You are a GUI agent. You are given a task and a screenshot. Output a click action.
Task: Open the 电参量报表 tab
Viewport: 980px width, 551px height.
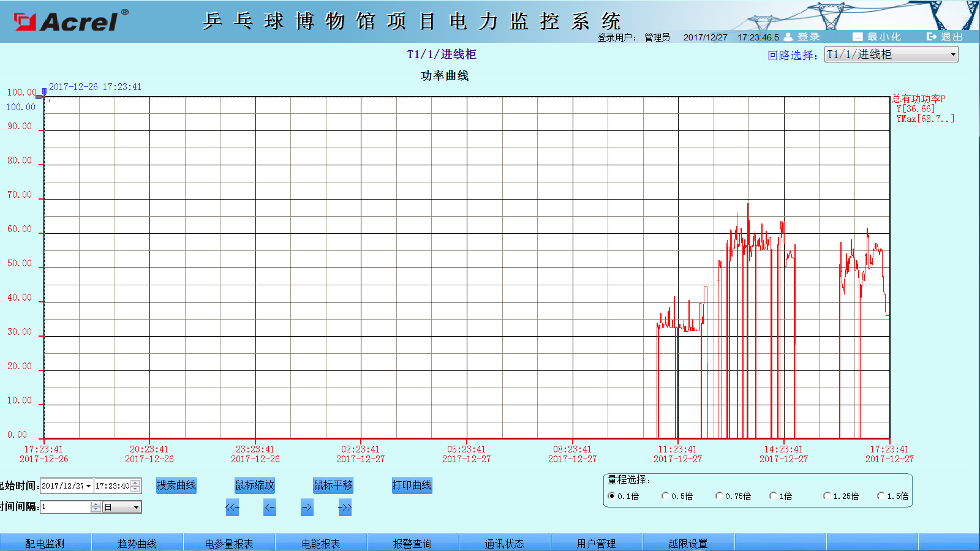(x=229, y=542)
